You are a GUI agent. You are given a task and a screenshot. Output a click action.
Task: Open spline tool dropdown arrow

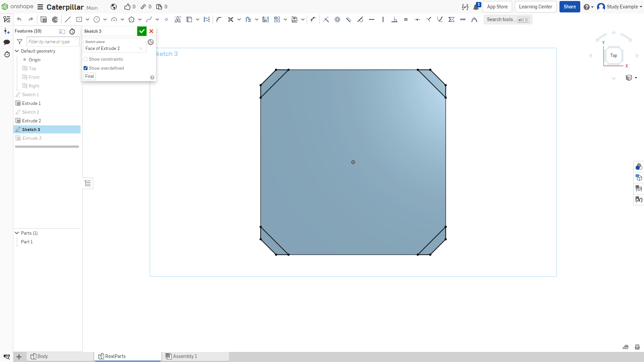pyautogui.click(x=157, y=19)
